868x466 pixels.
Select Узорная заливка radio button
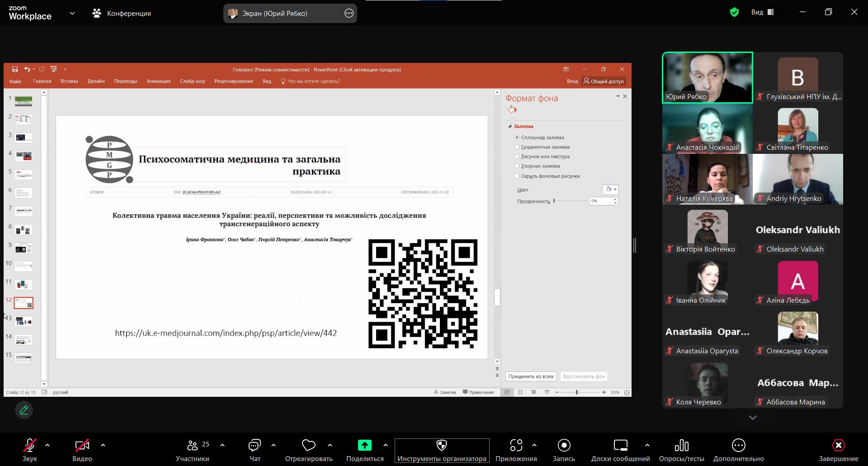click(x=517, y=166)
